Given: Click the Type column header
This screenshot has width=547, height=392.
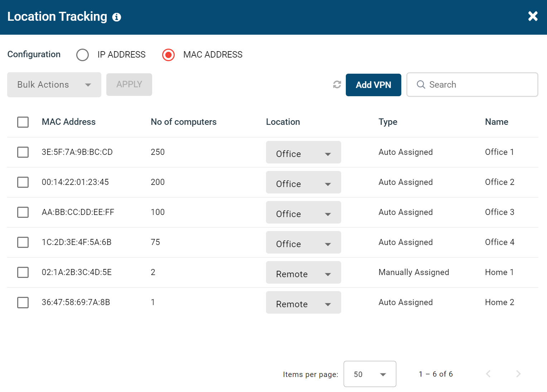Looking at the screenshot, I should point(388,122).
